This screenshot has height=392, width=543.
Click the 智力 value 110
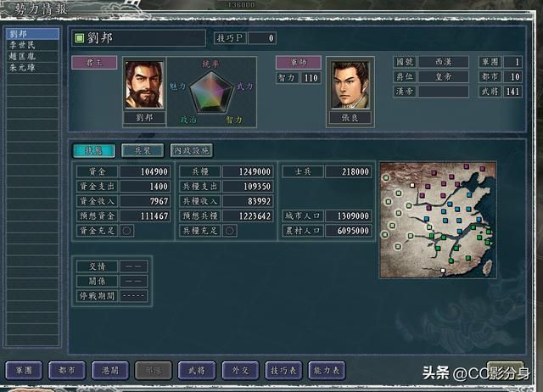coord(311,78)
